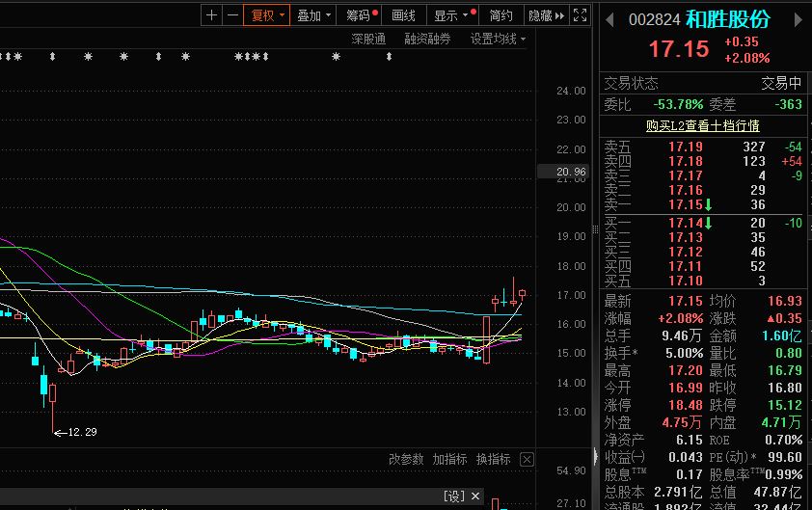This screenshot has width=812, height=510.
Task: Click the 深股通 label
Action: point(368,39)
